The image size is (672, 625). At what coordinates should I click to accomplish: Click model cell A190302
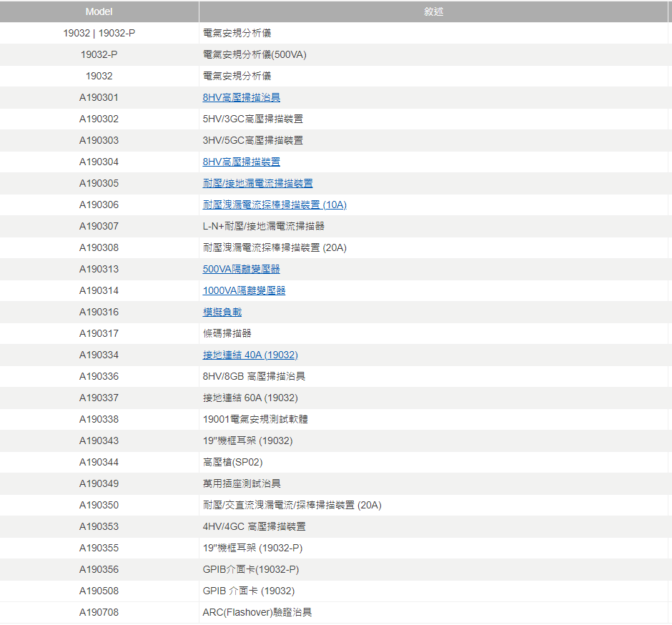pos(99,119)
